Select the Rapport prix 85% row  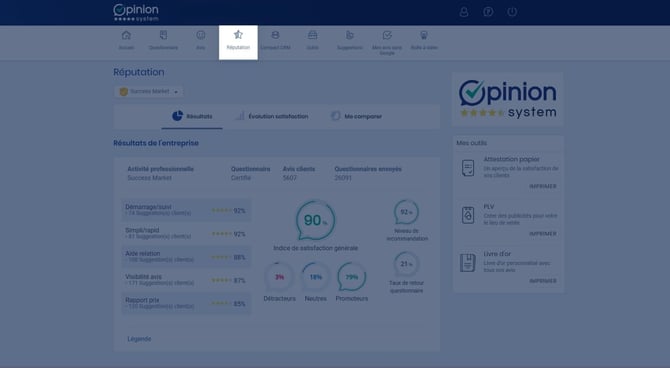point(186,303)
